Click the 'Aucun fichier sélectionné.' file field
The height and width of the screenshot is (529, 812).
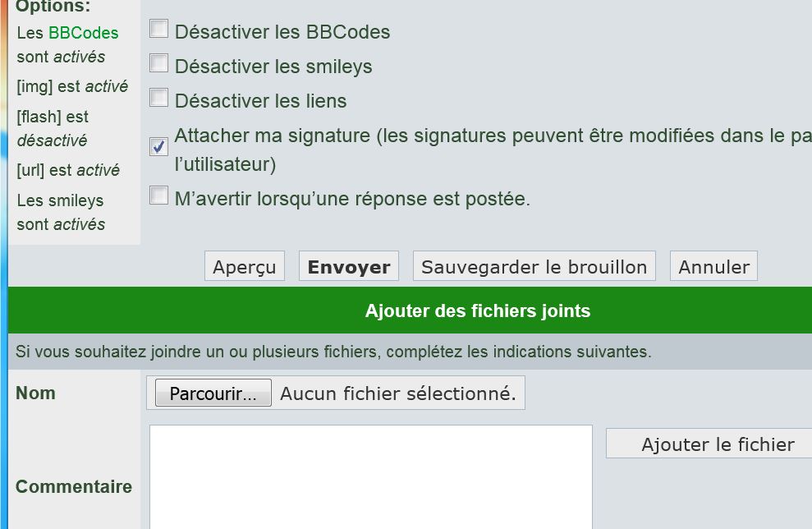398,393
